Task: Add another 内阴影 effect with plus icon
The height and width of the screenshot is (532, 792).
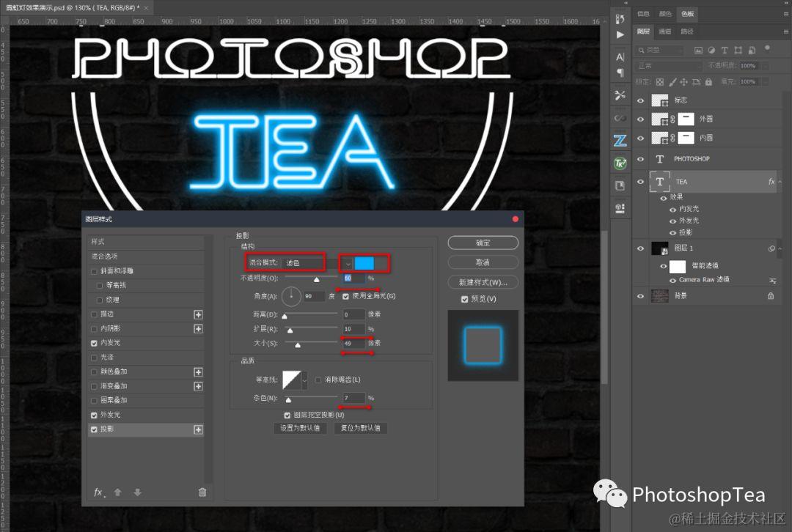Action: click(199, 328)
